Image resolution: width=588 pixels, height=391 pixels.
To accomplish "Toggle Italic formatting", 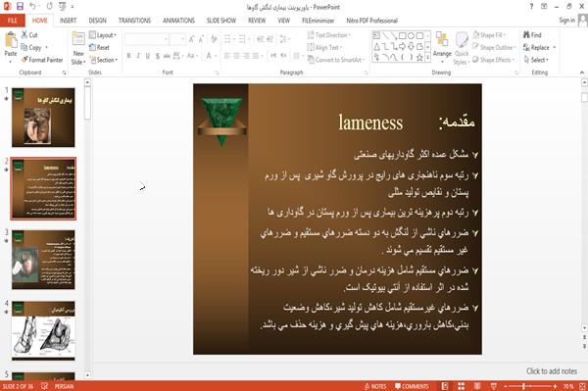I will pos(138,56).
